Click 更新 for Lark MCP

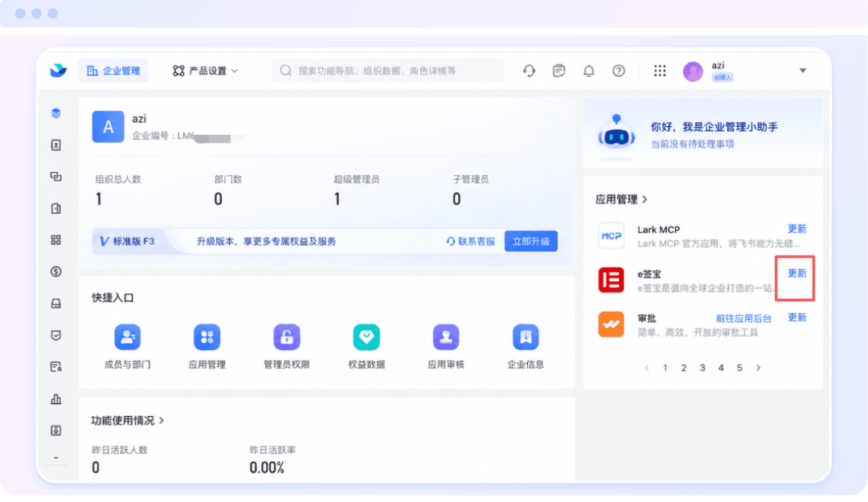797,229
